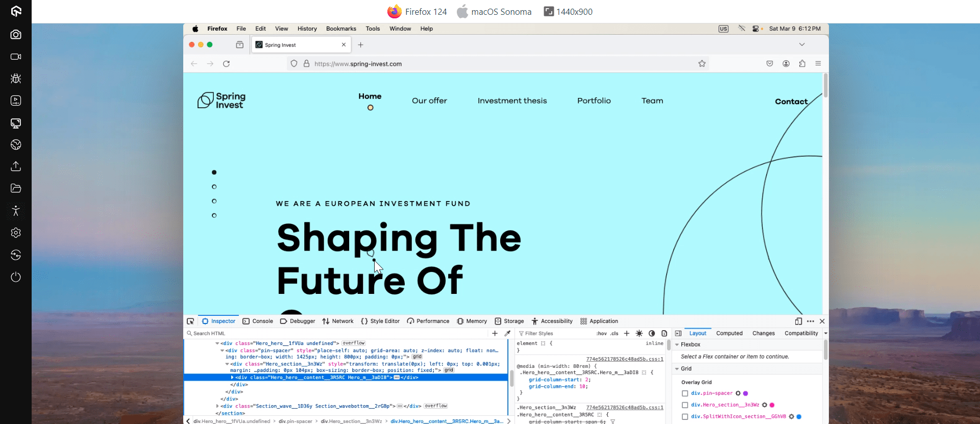Screen dimensions: 980x424
Task: Click the list all tabs dropdown chevron
Action: [802, 44]
